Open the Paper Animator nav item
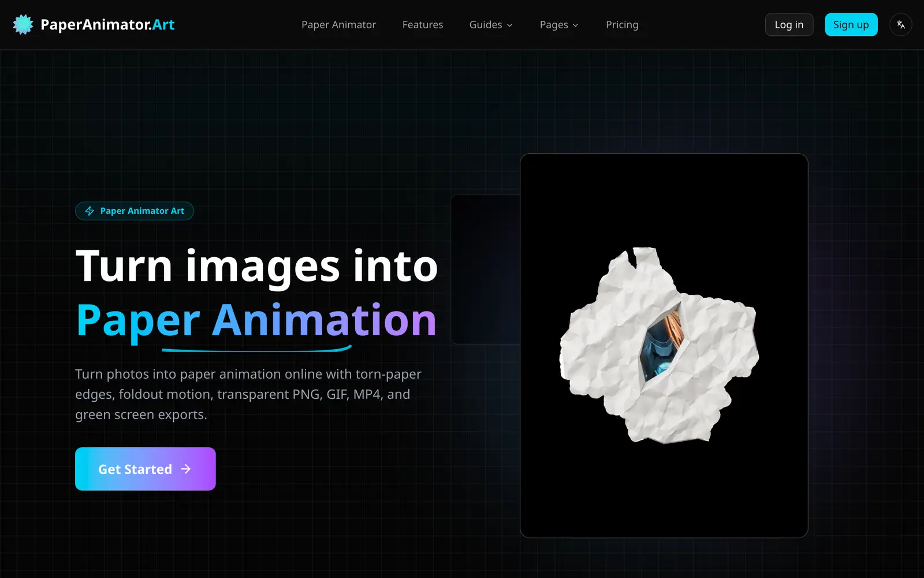 [x=338, y=25]
